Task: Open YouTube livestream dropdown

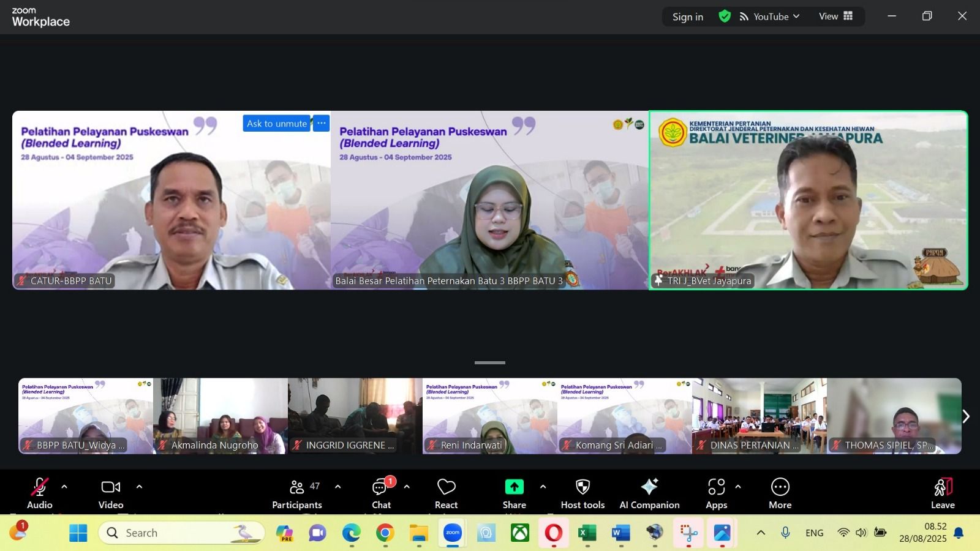Action: click(x=770, y=17)
